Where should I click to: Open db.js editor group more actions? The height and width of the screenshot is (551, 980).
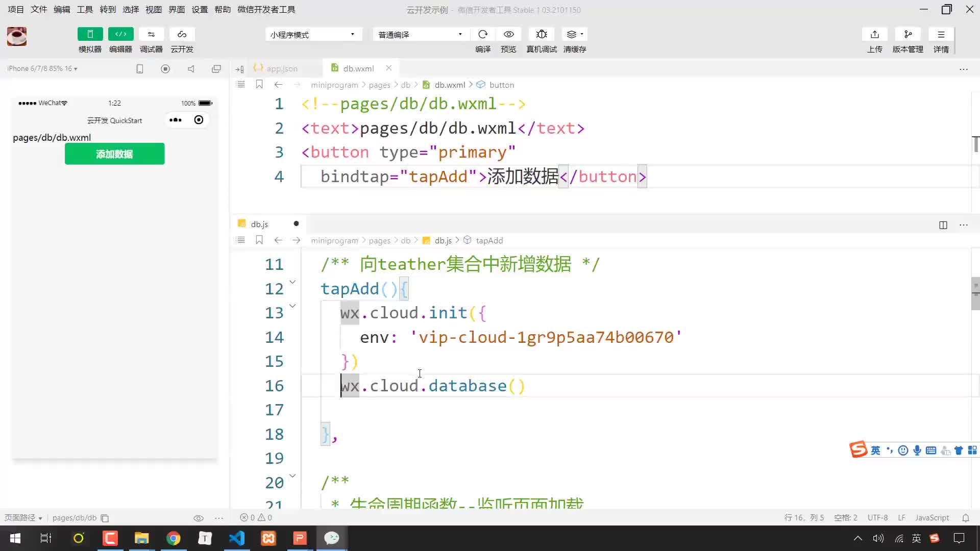(963, 225)
